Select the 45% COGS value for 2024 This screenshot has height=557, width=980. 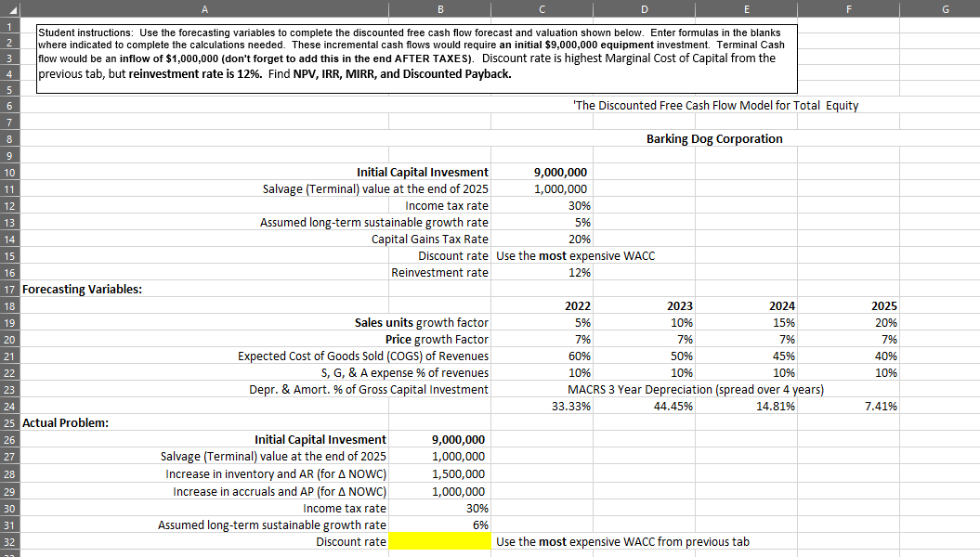(x=784, y=356)
